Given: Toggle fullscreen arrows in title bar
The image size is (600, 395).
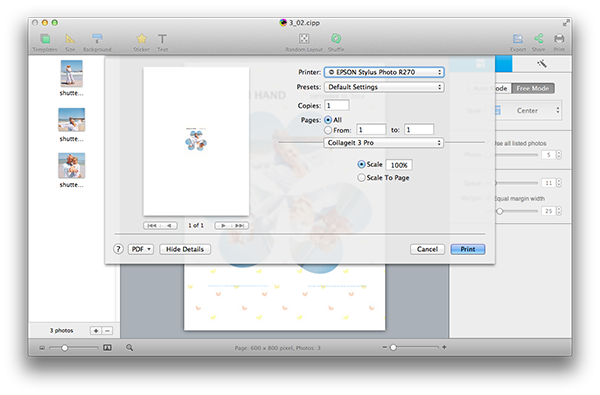Looking at the screenshot, I should click(566, 23).
